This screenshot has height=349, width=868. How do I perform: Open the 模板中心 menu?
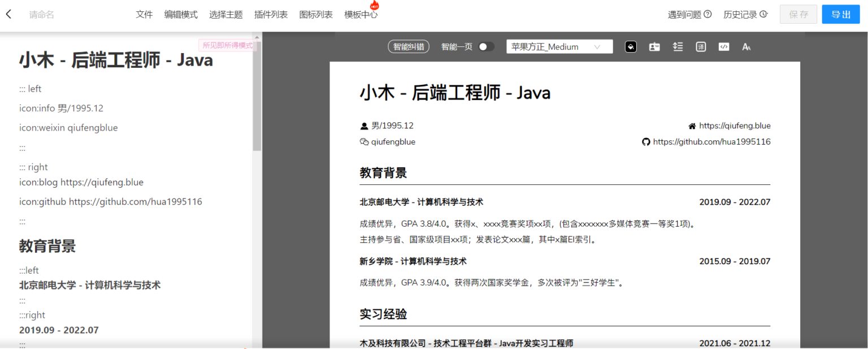tap(361, 15)
